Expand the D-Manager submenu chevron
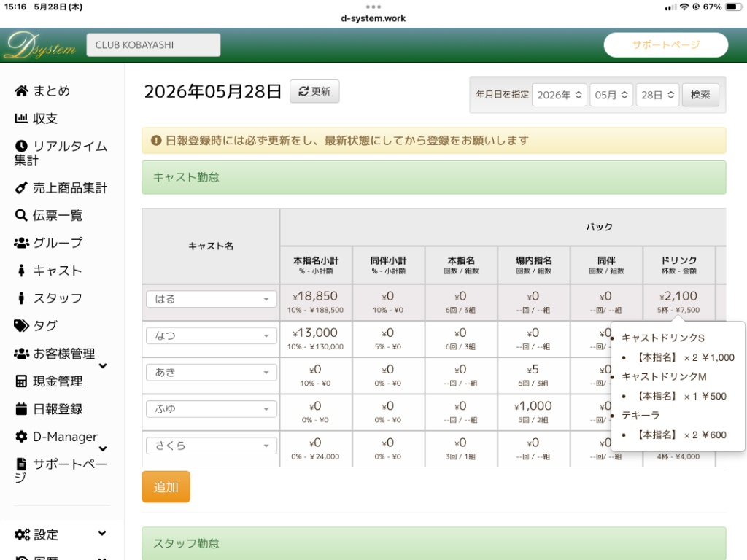Screen dimensions: 747x560 click(x=102, y=448)
